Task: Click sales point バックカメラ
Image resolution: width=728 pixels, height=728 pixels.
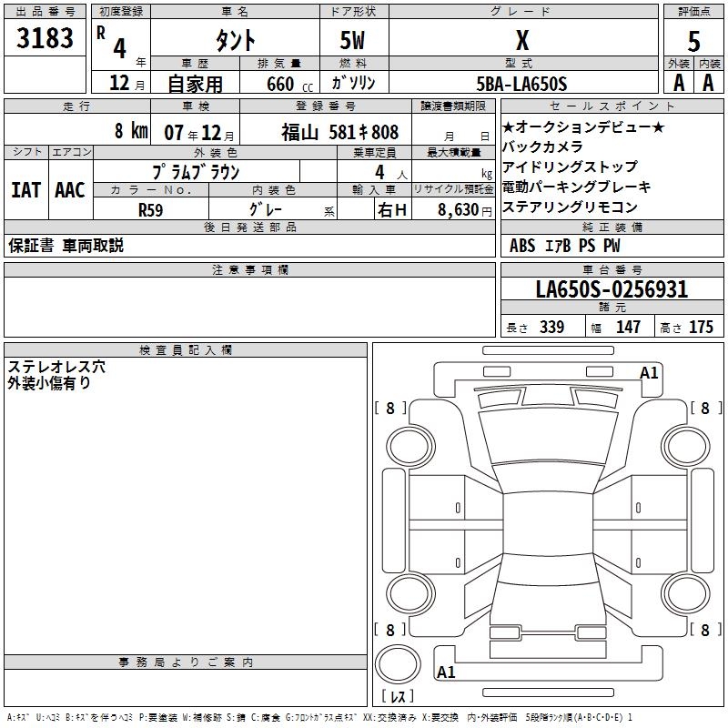Action: [542, 147]
